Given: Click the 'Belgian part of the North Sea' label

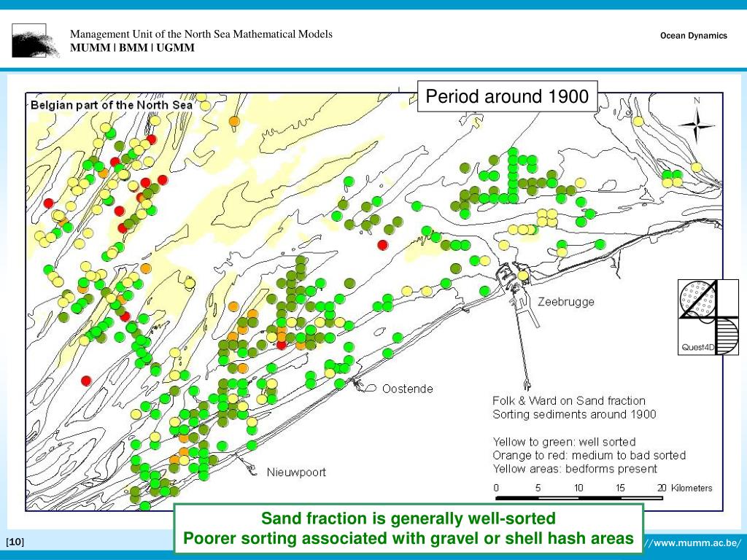Looking at the screenshot, I should 112,105.
